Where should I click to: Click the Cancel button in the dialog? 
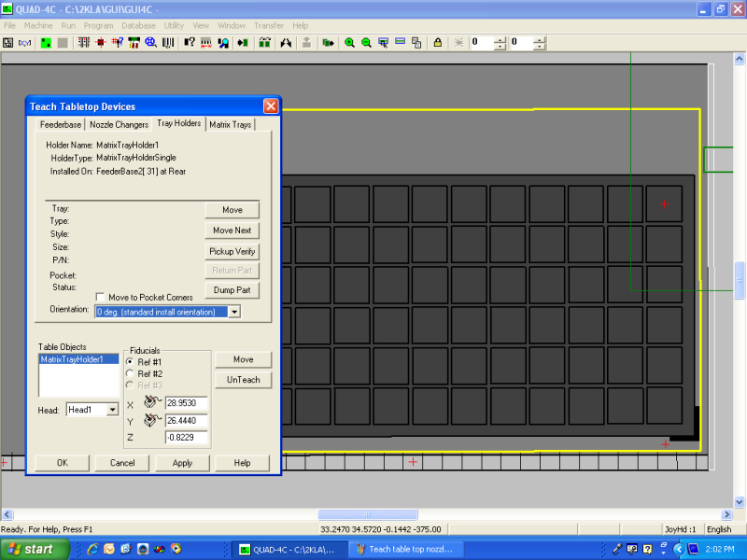pyautogui.click(x=122, y=463)
